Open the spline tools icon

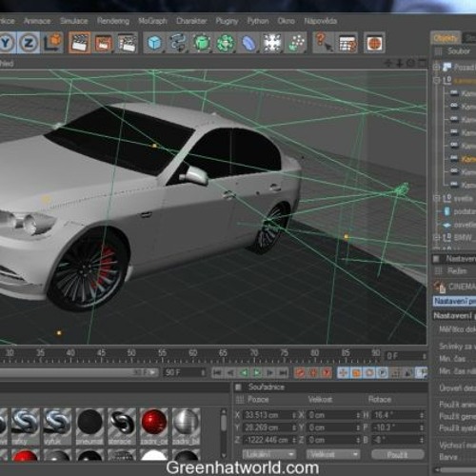[x=178, y=43]
